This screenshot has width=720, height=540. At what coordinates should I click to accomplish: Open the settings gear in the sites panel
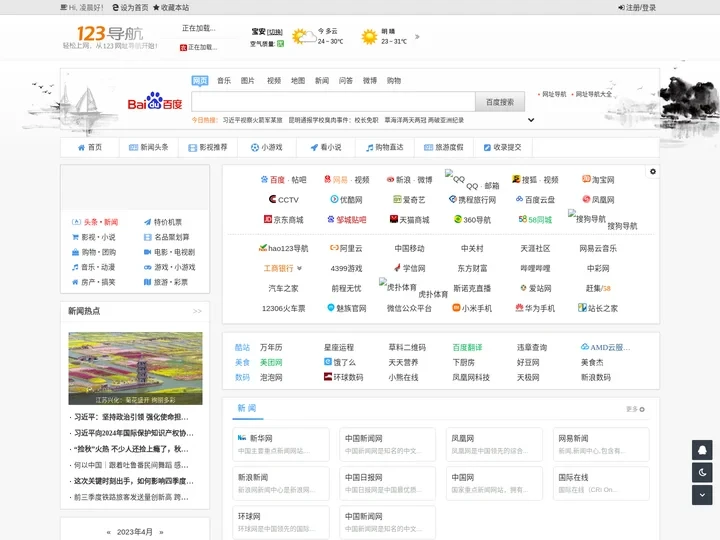coord(652,172)
